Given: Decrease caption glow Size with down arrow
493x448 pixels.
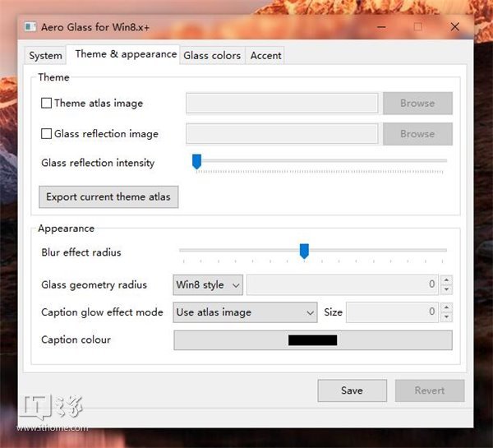Looking at the screenshot, I should pyautogui.click(x=447, y=317).
